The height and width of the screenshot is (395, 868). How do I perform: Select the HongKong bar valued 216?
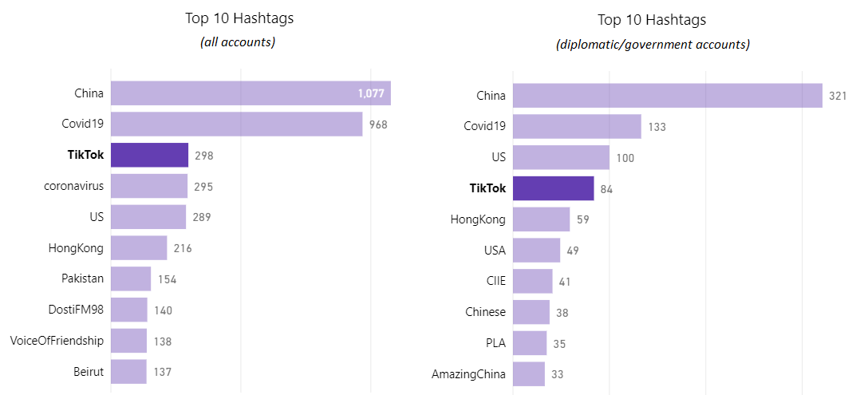[x=139, y=247]
